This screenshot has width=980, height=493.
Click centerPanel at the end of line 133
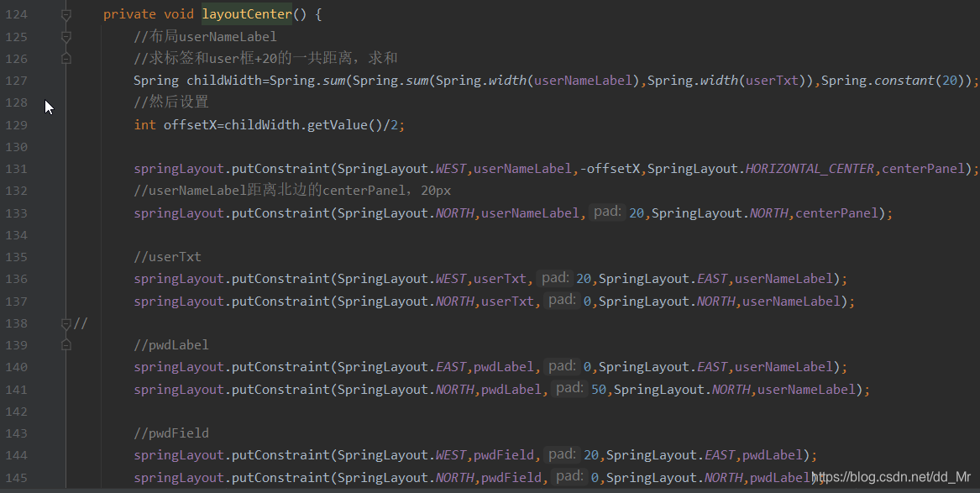coord(836,213)
